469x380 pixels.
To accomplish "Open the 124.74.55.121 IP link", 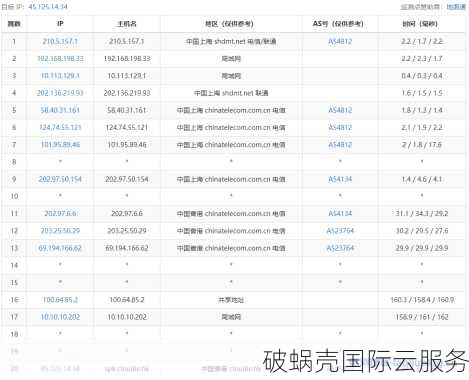I will [x=60, y=128].
